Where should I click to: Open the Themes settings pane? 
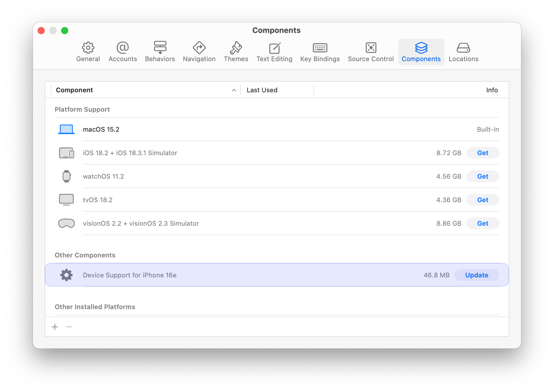tap(236, 52)
